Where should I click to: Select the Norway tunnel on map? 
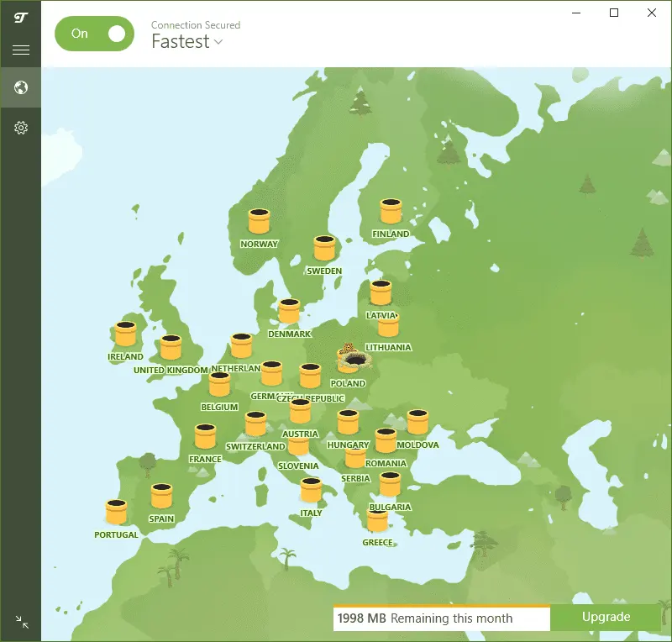[259, 222]
